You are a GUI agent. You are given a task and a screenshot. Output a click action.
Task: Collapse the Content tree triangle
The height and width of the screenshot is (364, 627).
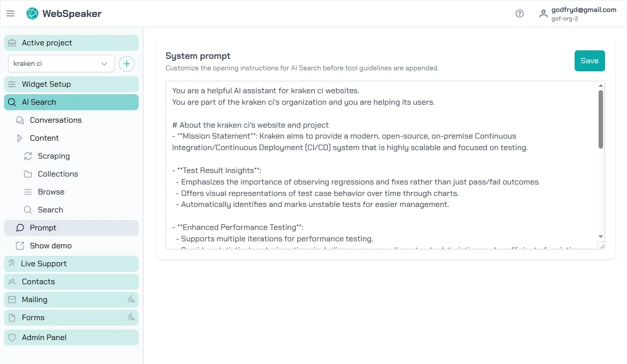20,138
